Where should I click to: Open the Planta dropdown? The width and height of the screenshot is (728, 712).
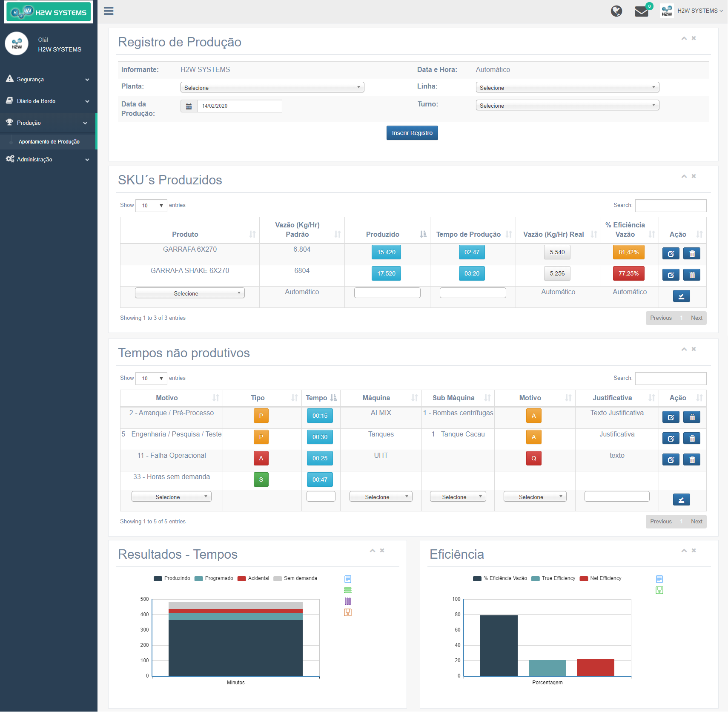coord(272,88)
